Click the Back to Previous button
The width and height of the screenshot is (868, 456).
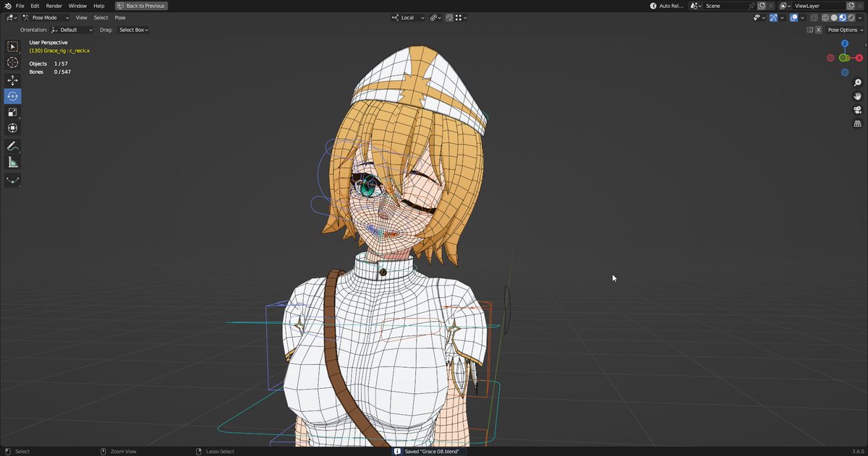point(141,6)
